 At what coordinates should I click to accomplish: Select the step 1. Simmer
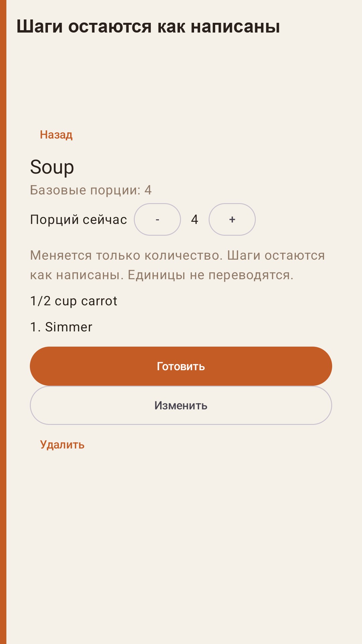pos(61,327)
